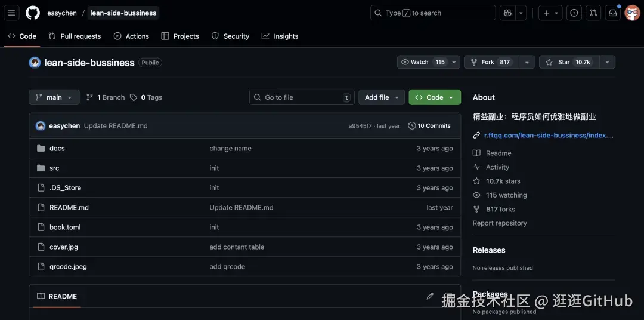The width and height of the screenshot is (644, 320).
Task: Open the Add file dropdown
Action: coord(382,97)
